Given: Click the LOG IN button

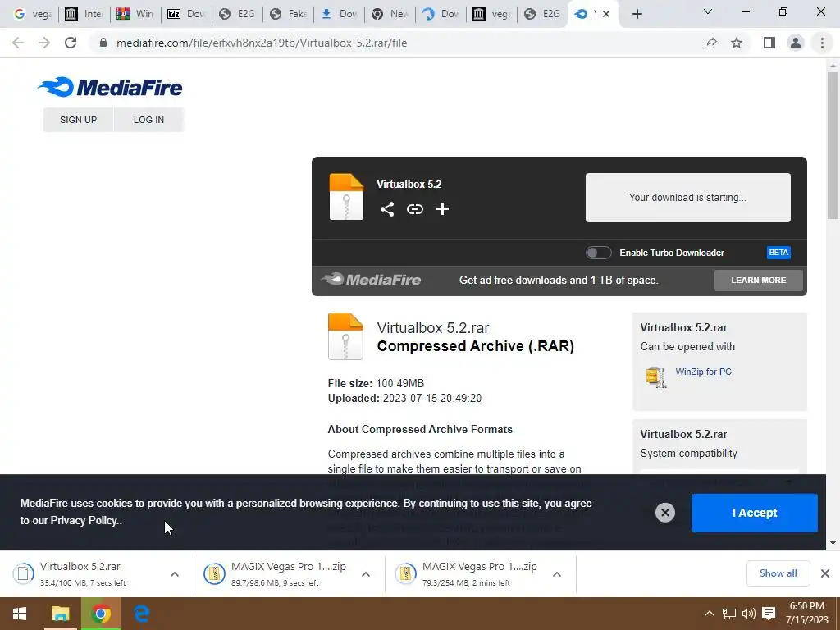Looking at the screenshot, I should 149,120.
